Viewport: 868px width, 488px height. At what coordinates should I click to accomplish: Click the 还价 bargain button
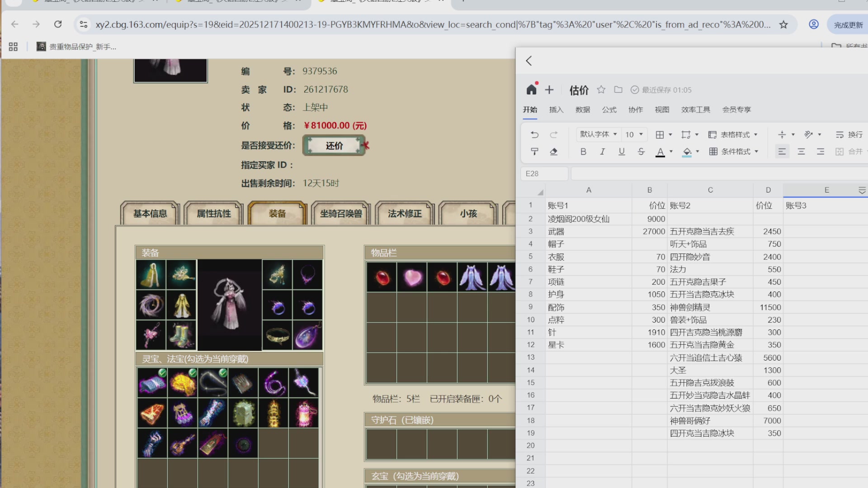(x=334, y=145)
